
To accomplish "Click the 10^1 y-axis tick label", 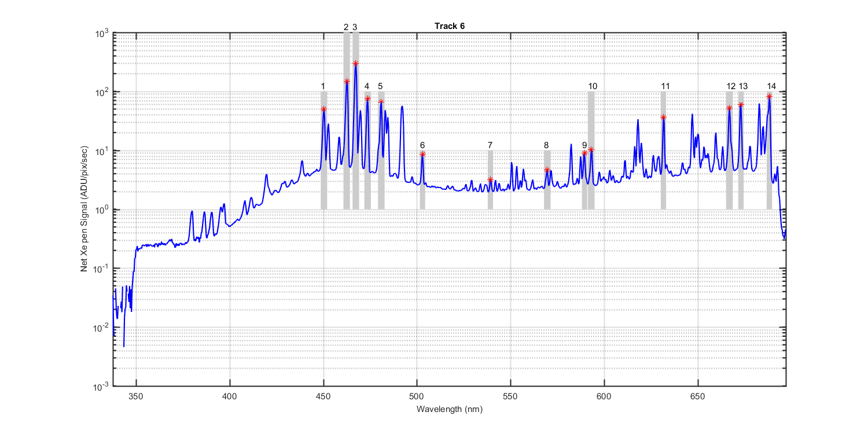I will 102,151.
